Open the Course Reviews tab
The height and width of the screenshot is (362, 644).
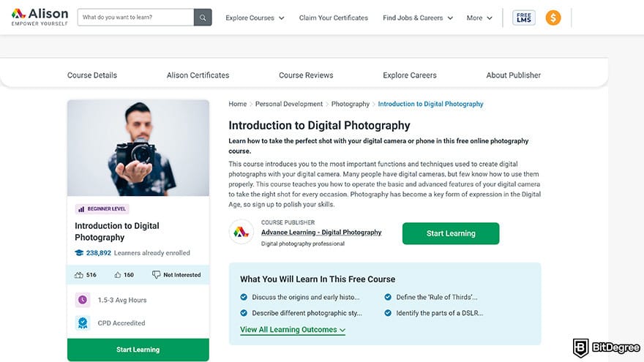(x=306, y=75)
